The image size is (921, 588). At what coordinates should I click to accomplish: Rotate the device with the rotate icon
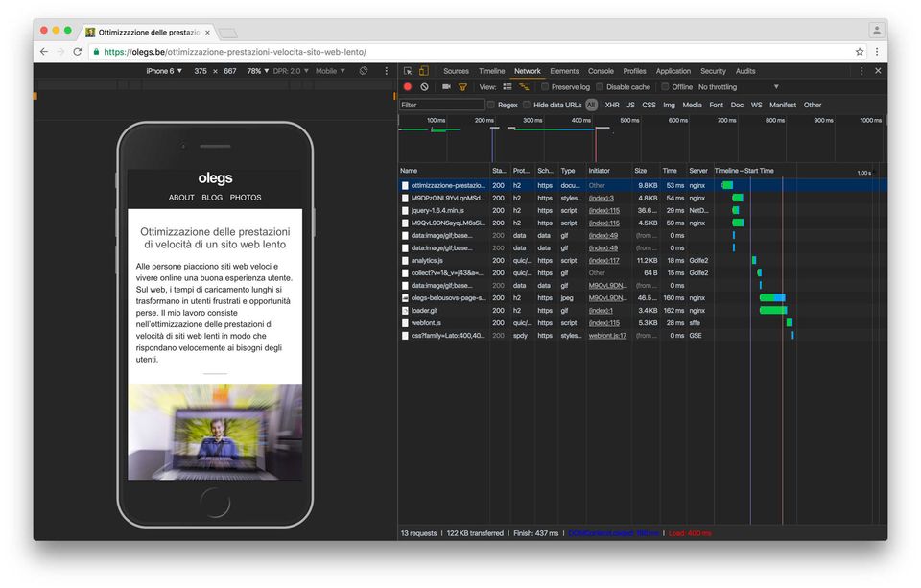364,71
